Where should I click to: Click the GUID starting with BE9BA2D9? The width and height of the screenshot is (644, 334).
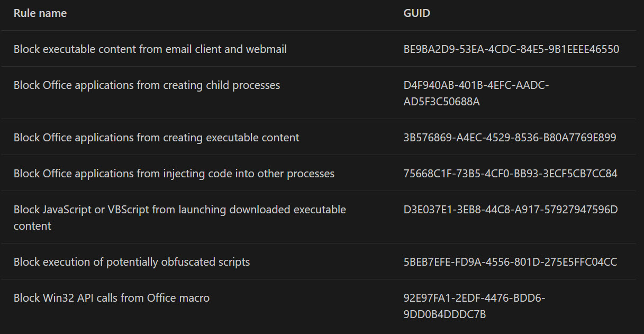[x=511, y=49]
